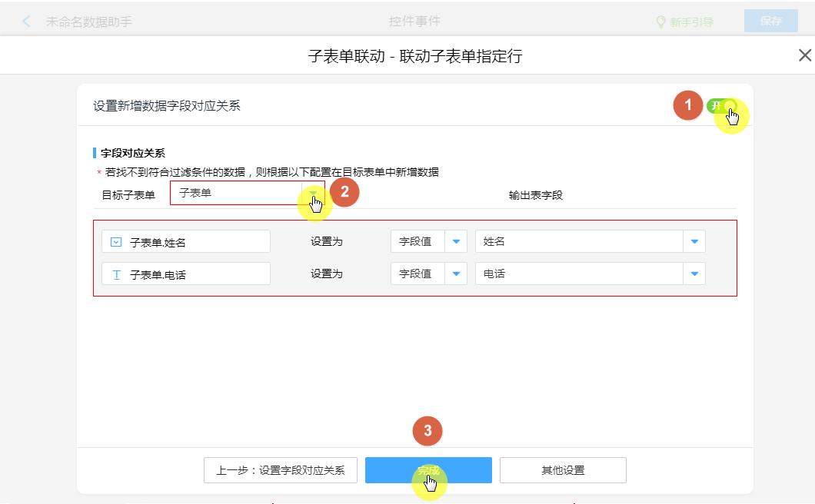
Task: Expand 字段值 type dropdown in 电话 row
Action: (456, 274)
